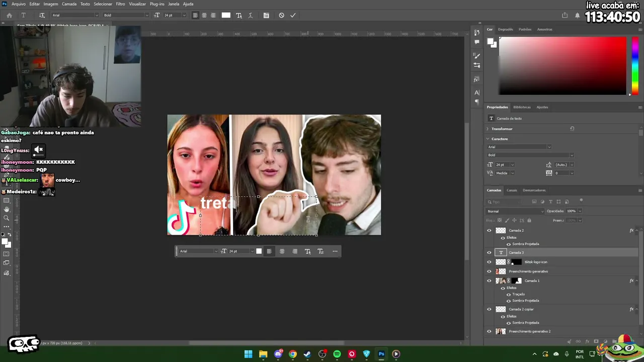The image size is (644, 362).
Task: Click the fx icon on Camada 2 copiar
Action: pyautogui.click(x=631, y=309)
